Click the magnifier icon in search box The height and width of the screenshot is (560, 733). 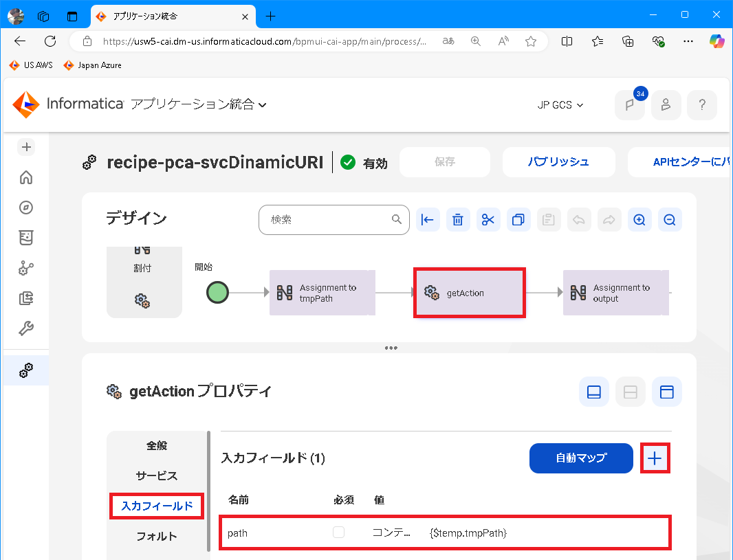(397, 219)
